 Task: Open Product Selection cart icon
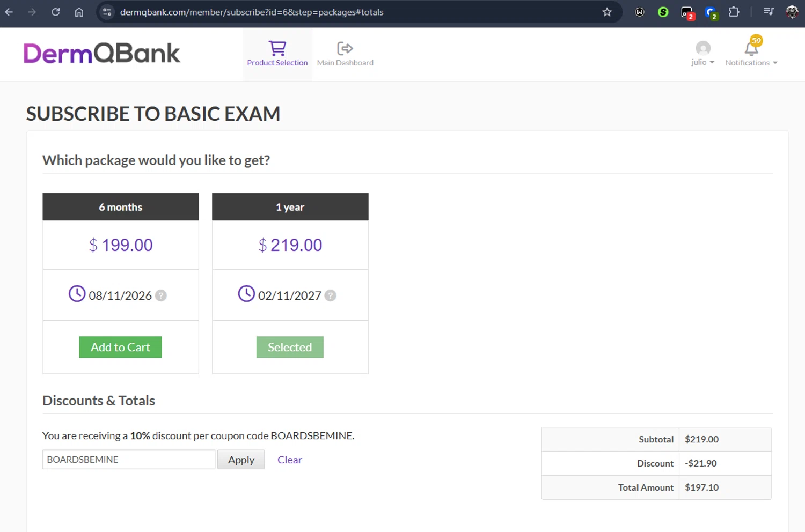click(x=277, y=54)
